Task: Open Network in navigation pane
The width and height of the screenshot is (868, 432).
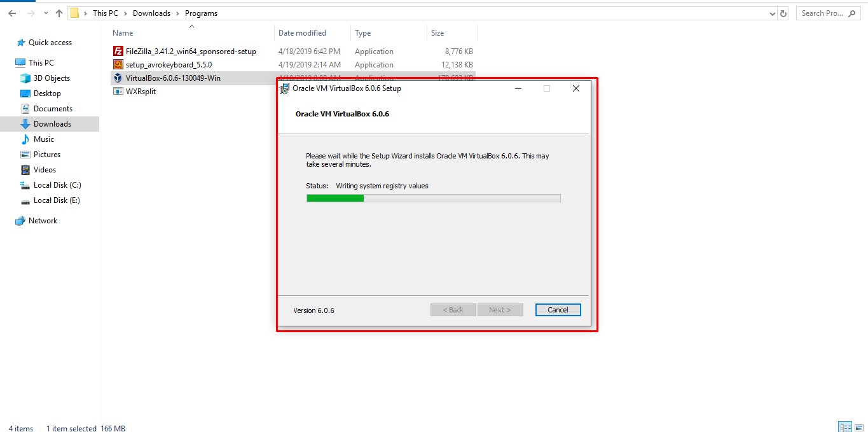Action: point(43,221)
